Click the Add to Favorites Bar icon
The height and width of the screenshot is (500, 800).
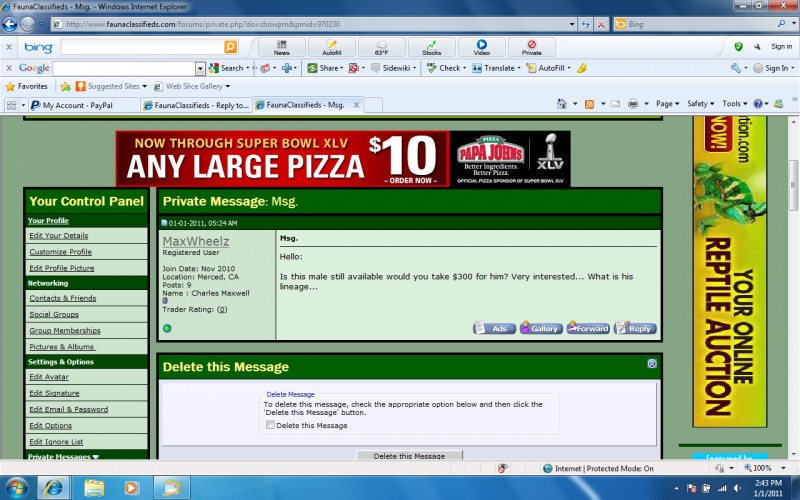tap(65, 86)
